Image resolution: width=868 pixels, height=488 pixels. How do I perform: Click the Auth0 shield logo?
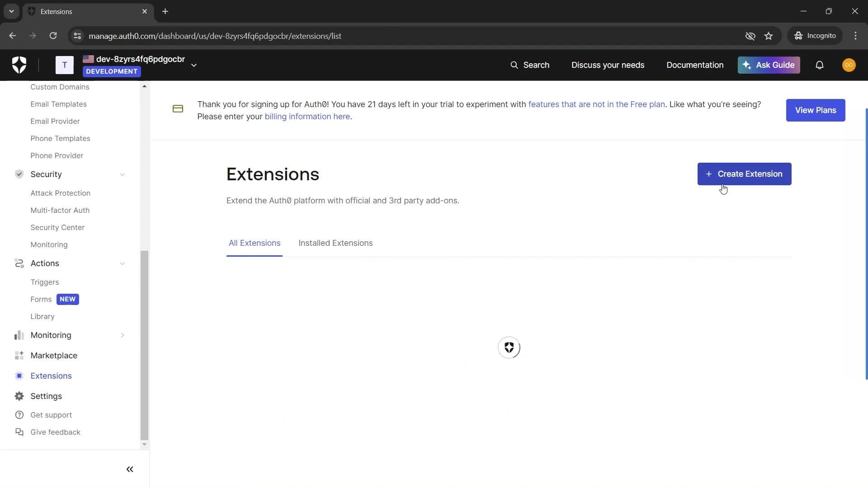(x=19, y=65)
